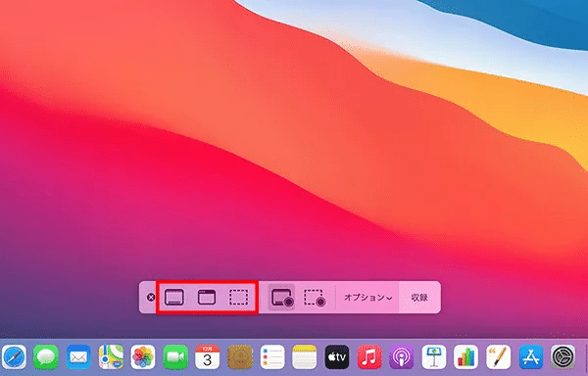Open Podcasts from the Dock

401,356
